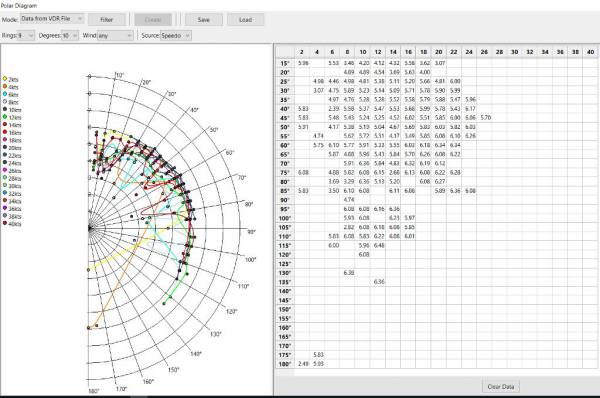Click cell 5.83 in the 175° row
The height and width of the screenshot is (398, 600).
317,355
